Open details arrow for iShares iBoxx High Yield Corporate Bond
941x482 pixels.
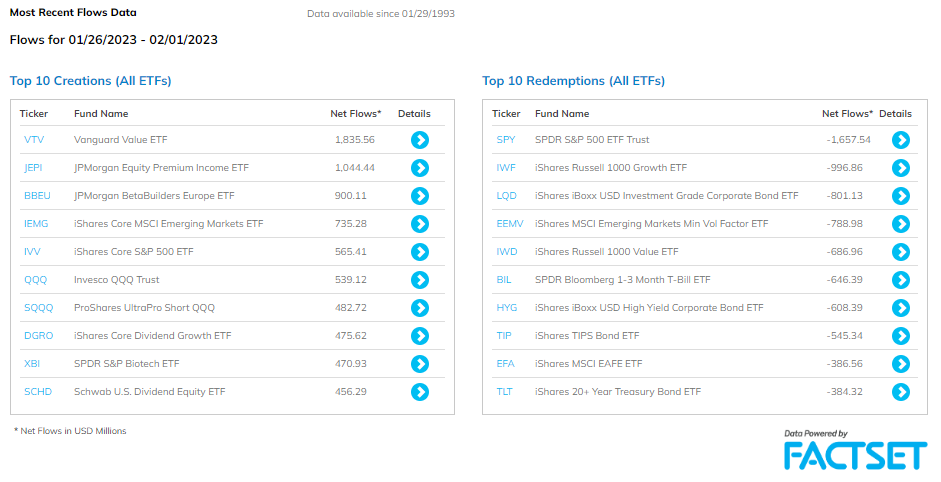[x=901, y=308]
